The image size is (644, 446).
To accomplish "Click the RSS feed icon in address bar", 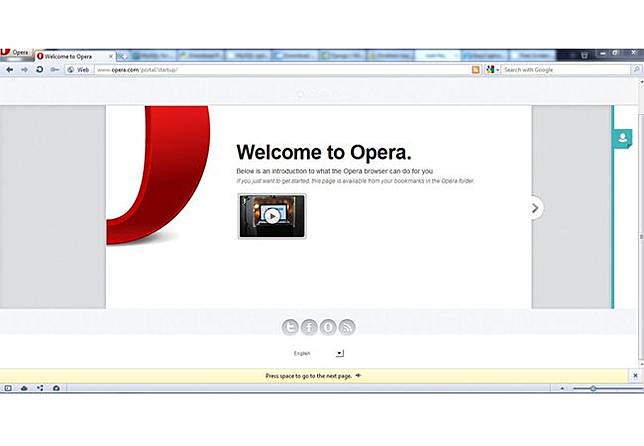I will (x=476, y=70).
